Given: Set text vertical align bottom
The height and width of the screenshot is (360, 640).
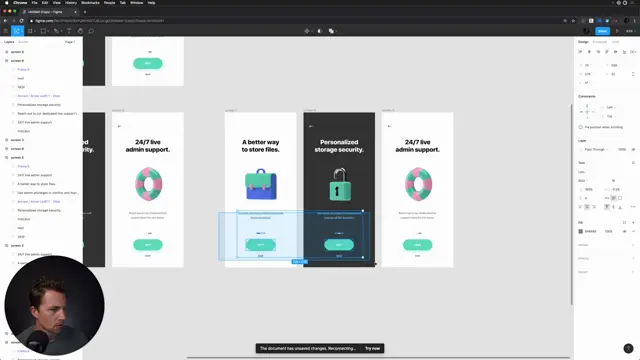Looking at the screenshot, I should 620,207.
